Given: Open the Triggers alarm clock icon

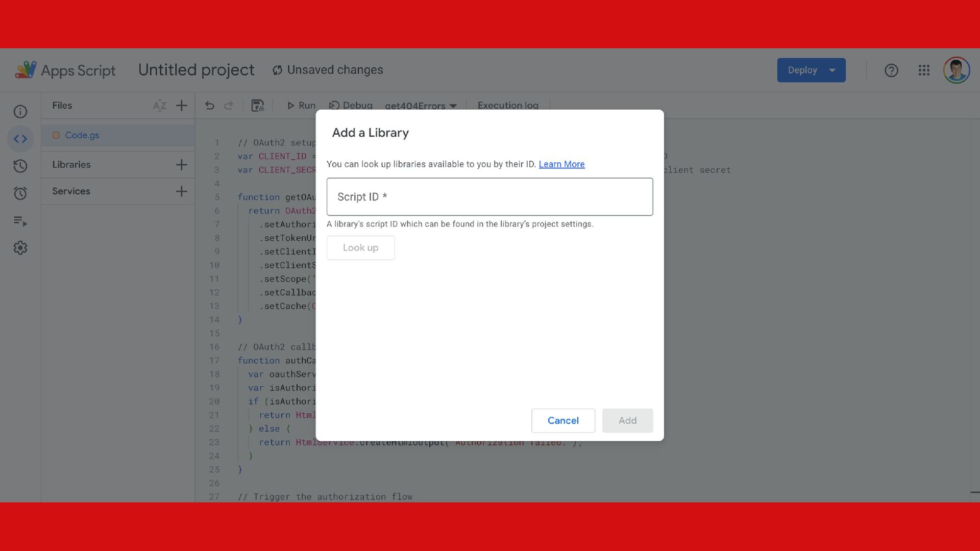Looking at the screenshot, I should click(20, 193).
